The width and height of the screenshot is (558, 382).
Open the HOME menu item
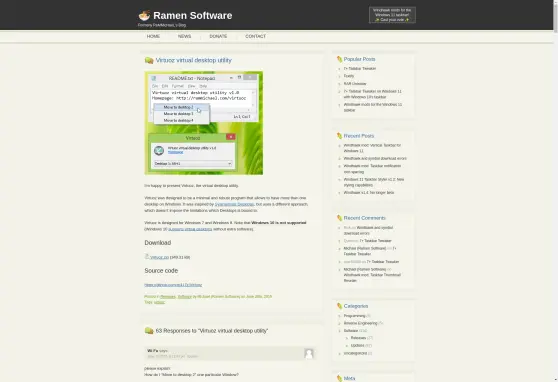click(153, 36)
